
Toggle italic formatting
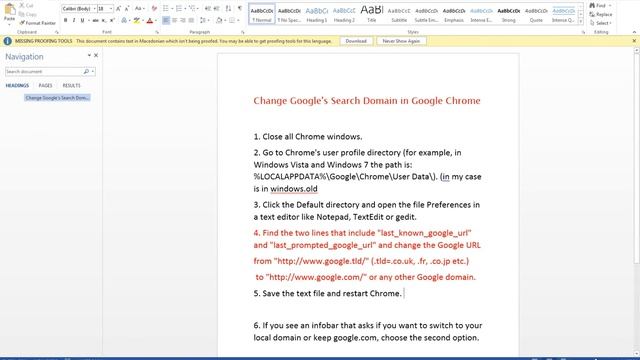(x=74, y=20)
